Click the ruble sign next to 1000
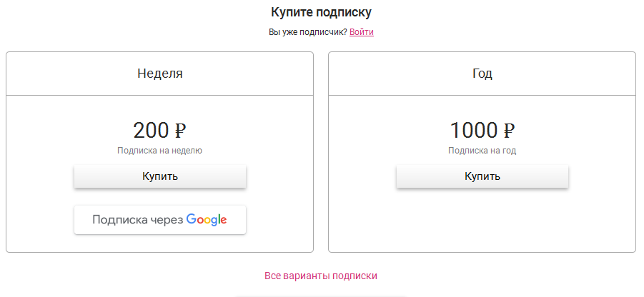 coord(509,131)
